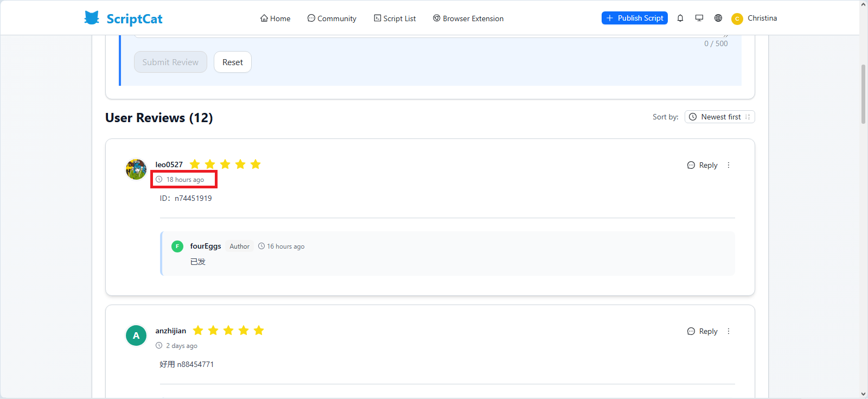Open three-dot menu on anzhijian's review
Image resolution: width=868 pixels, height=399 pixels.
[x=729, y=331]
